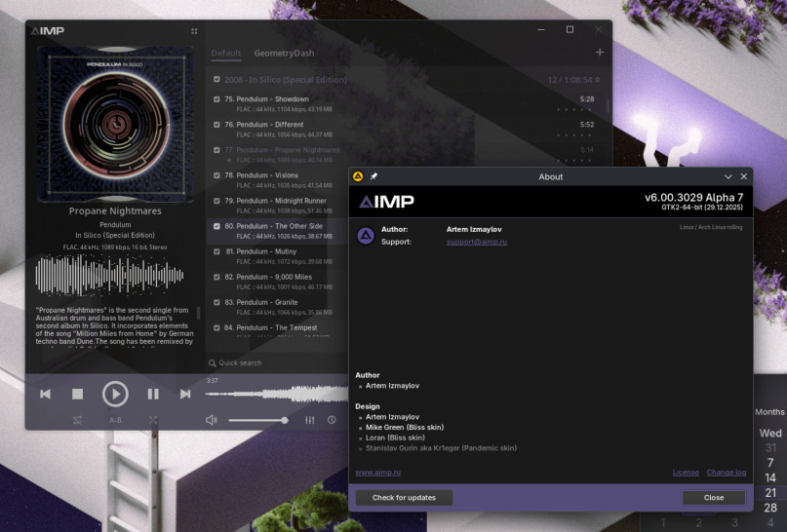
Task: Select the Default playlist tab
Action: 226,54
